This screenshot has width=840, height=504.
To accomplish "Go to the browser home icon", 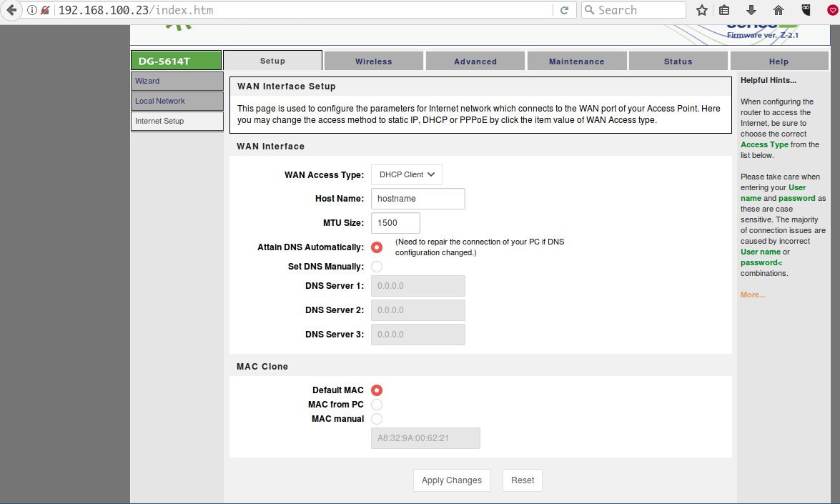I will pyautogui.click(x=779, y=10).
